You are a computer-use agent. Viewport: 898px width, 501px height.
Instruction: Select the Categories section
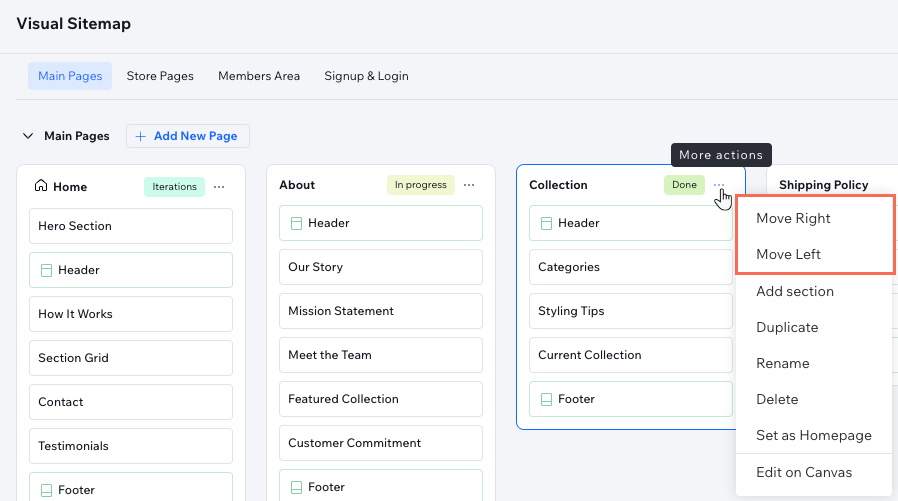pos(631,267)
